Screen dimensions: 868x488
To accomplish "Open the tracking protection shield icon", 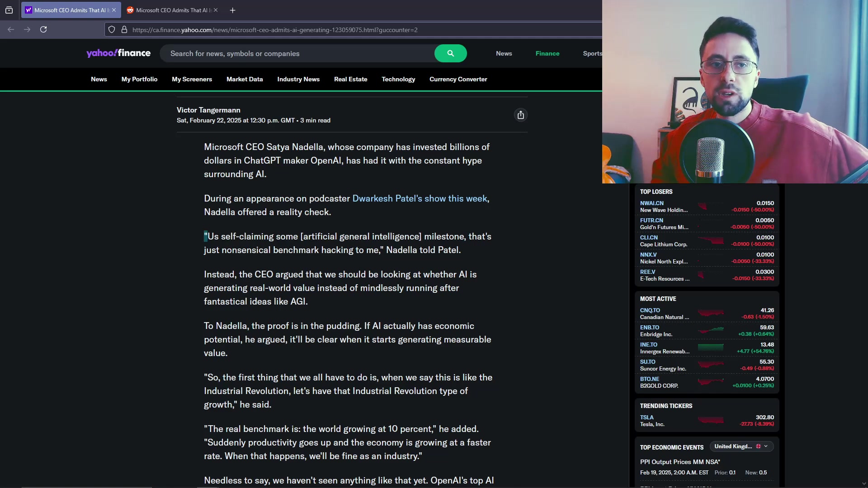I will pos(112,30).
